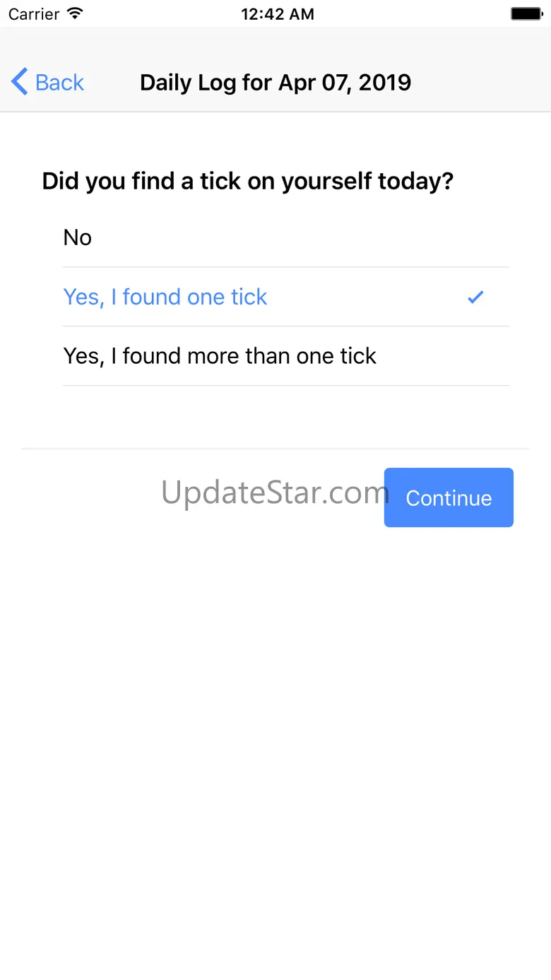This screenshot has height=980, width=551.
Task: Tap the 12:42 AM clock
Action: coord(277,14)
